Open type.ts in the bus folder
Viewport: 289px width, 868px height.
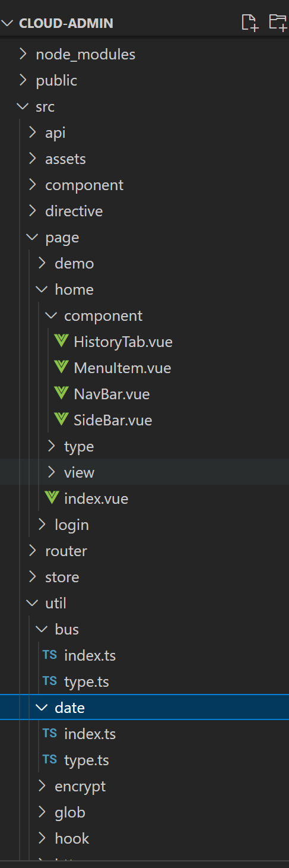click(87, 681)
